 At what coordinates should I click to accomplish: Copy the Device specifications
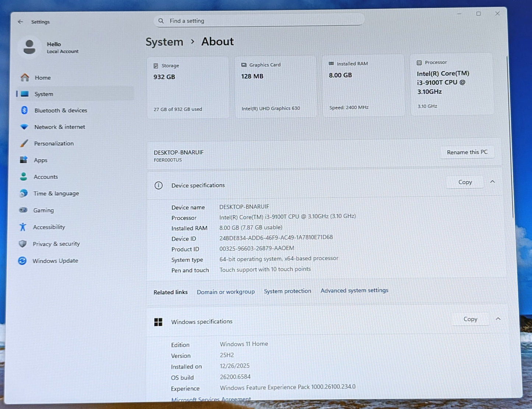[x=465, y=182]
